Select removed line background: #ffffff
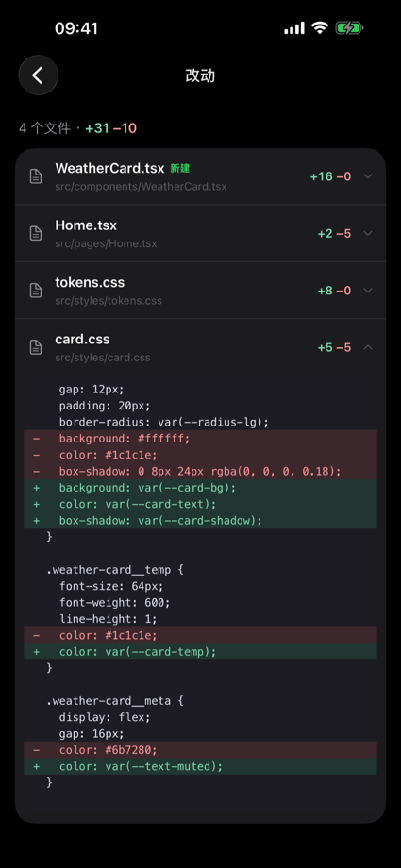Screen dimensions: 401x868 (x=200, y=439)
